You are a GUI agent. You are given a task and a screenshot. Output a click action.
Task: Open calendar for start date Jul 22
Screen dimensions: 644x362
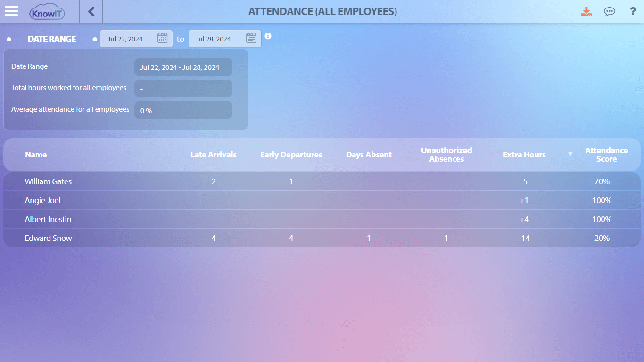click(162, 39)
